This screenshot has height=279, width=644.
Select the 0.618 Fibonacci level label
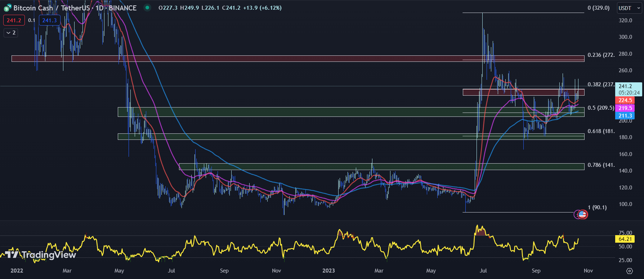pos(601,131)
